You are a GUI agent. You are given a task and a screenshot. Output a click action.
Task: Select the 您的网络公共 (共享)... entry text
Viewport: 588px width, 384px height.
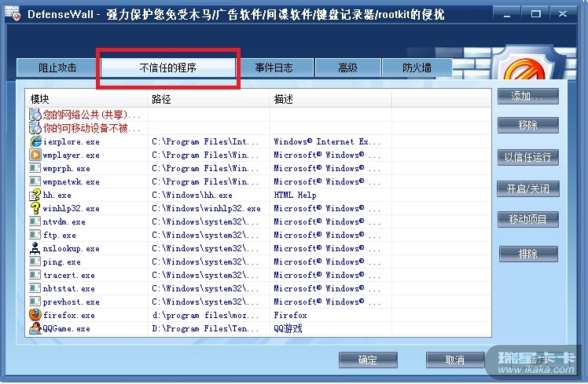coord(91,115)
